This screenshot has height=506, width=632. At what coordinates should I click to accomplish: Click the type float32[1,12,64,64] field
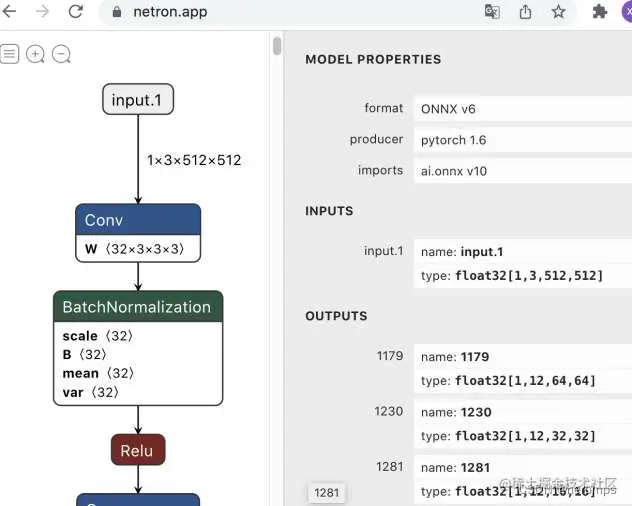click(523, 381)
